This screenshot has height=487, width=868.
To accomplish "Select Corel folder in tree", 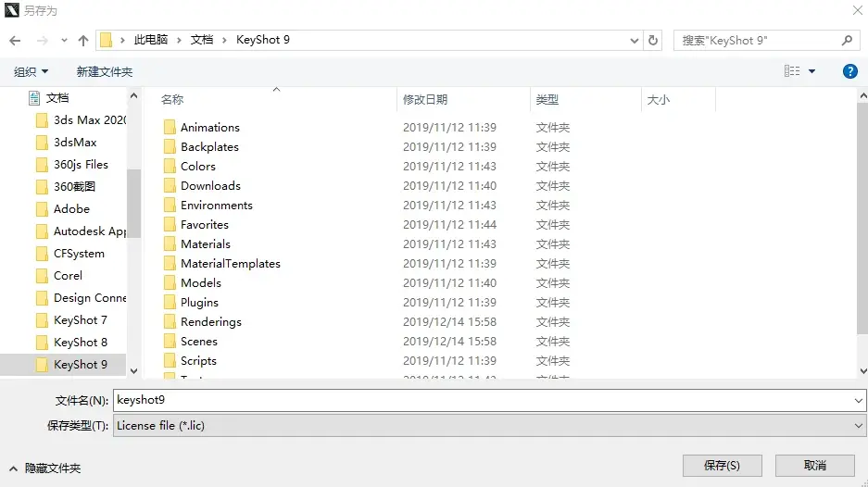I will pyautogui.click(x=58, y=276).
